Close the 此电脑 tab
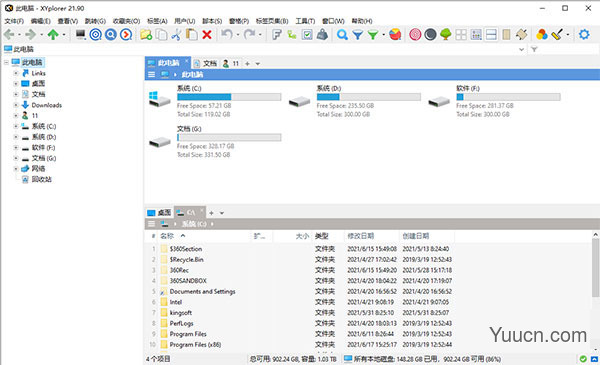This screenshot has height=365, width=600. pos(187,60)
